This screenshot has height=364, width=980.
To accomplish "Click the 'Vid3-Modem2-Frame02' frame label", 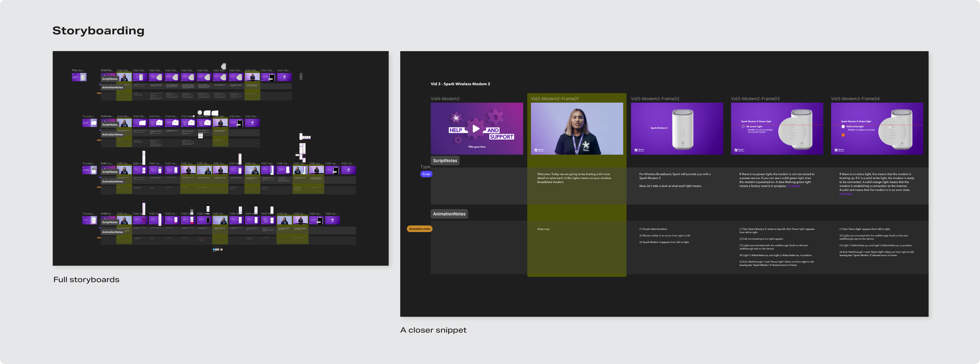I will (655, 99).
